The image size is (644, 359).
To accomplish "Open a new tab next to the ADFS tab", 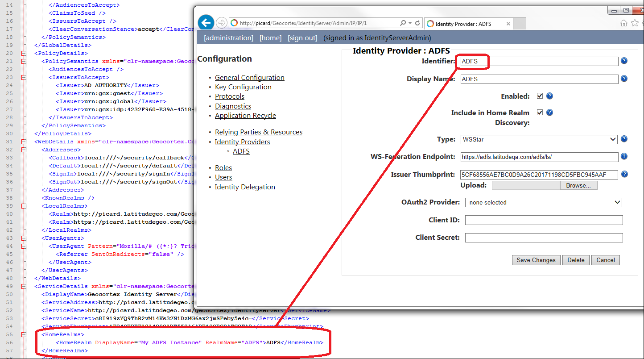I will 520,24.
